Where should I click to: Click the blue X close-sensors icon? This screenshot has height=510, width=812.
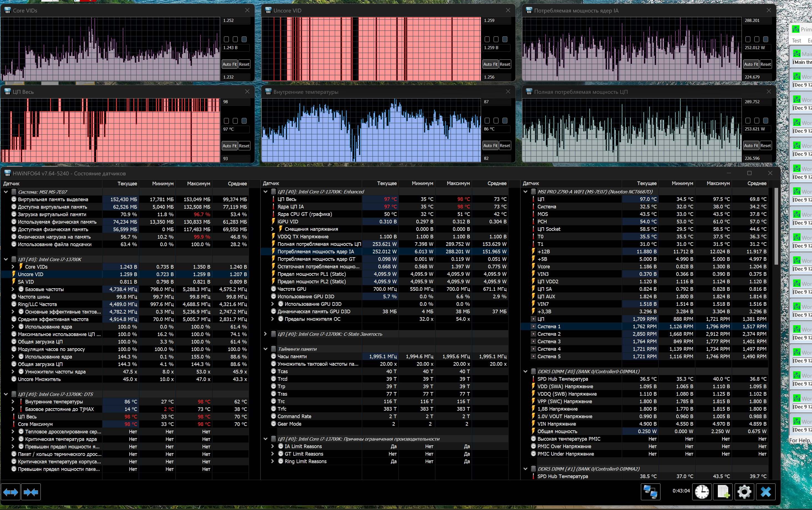point(765,492)
